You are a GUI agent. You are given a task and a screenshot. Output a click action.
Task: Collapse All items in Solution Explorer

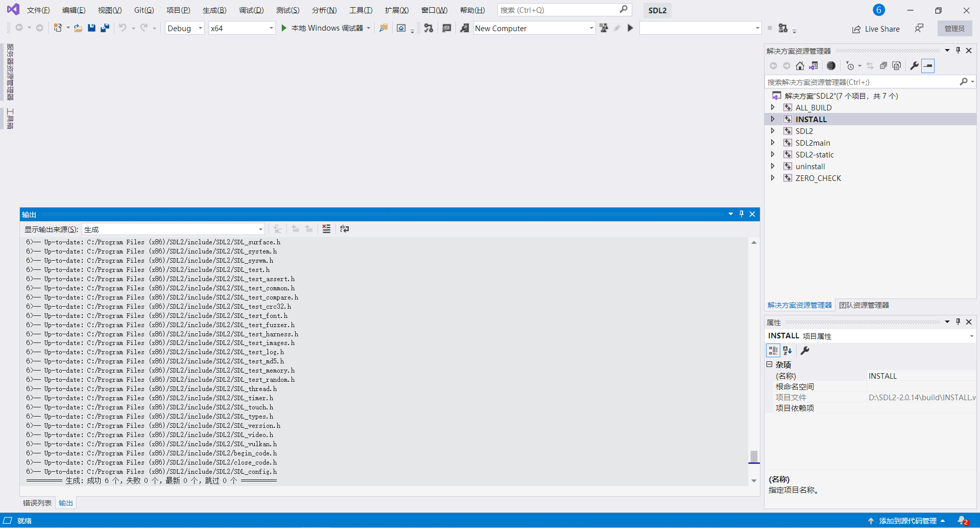pyautogui.click(x=882, y=65)
